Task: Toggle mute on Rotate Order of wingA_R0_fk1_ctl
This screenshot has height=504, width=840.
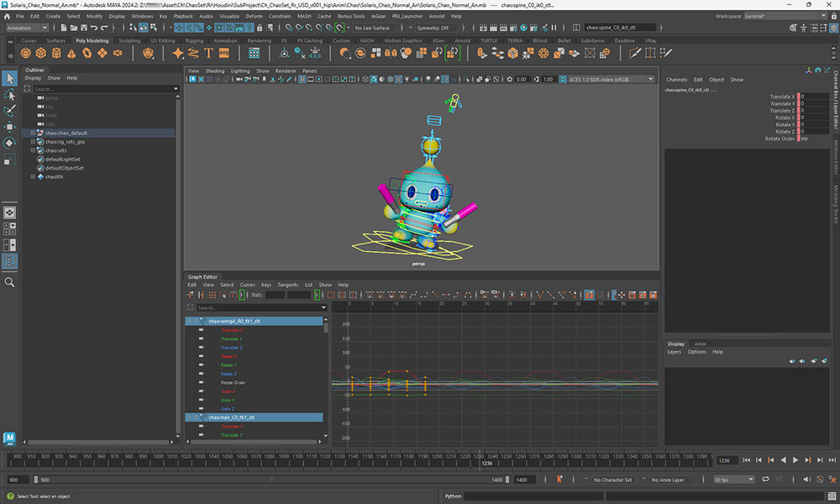Action: [202, 382]
